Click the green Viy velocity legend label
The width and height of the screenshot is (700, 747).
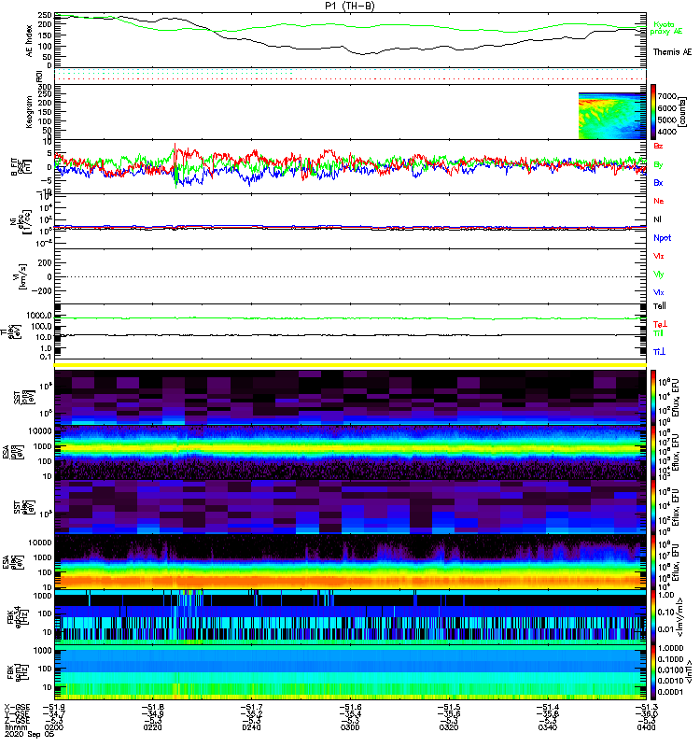[659, 275]
